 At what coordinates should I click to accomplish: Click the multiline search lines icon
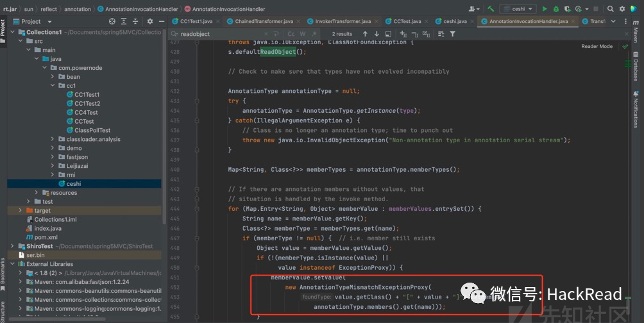441,34
